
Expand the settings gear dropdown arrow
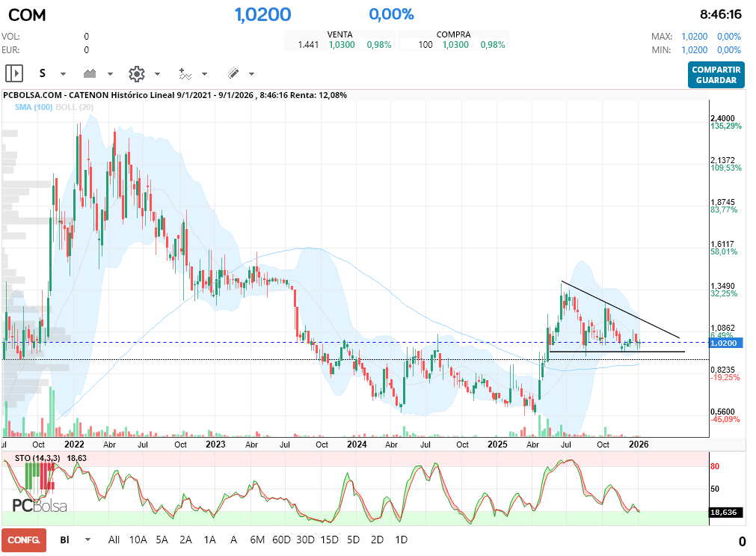[x=157, y=74]
